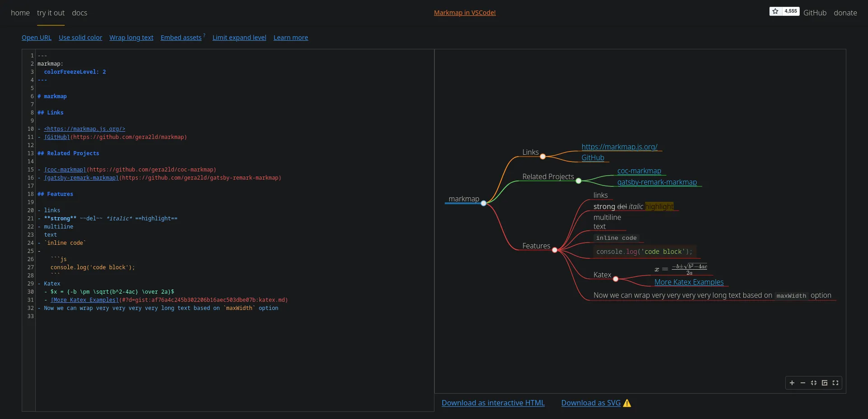The image size is (868, 419).
Task: Fit the mindmap to the window
Action: pos(813,383)
